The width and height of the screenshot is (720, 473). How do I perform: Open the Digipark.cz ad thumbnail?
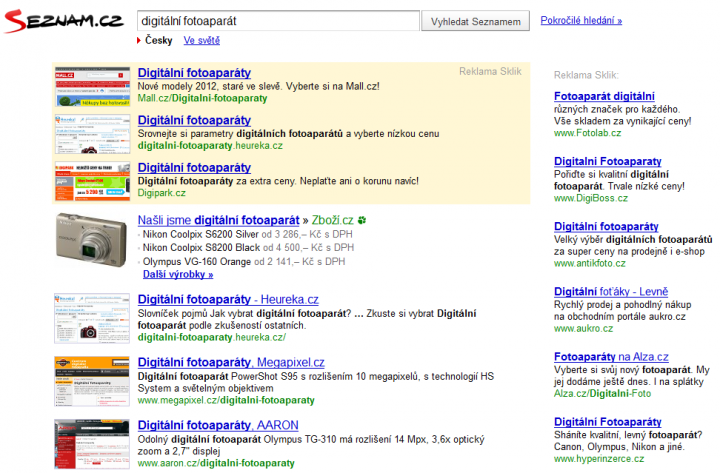point(93,181)
